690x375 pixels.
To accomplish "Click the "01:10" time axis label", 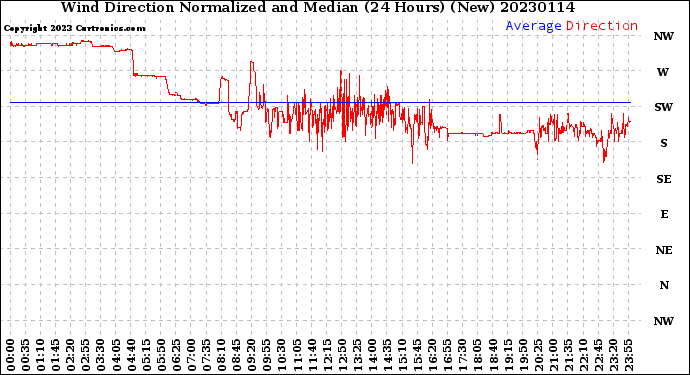I will tap(40, 355).
